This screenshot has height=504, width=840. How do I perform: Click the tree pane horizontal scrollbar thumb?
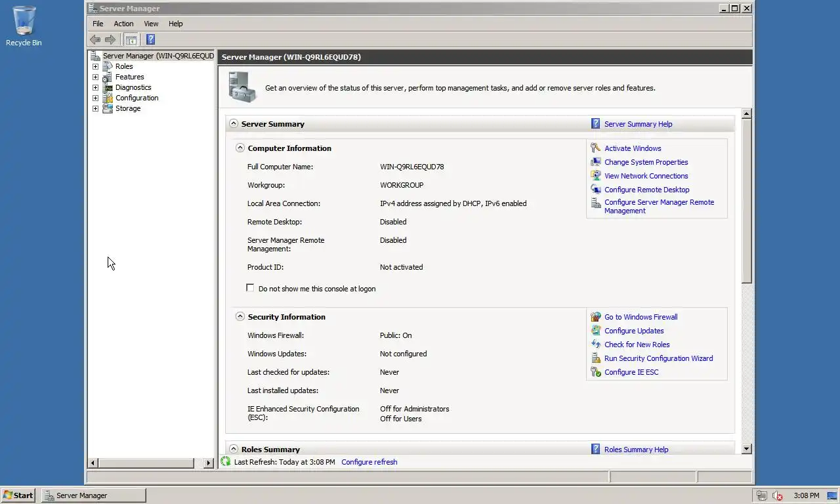pyautogui.click(x=145, y=463)
